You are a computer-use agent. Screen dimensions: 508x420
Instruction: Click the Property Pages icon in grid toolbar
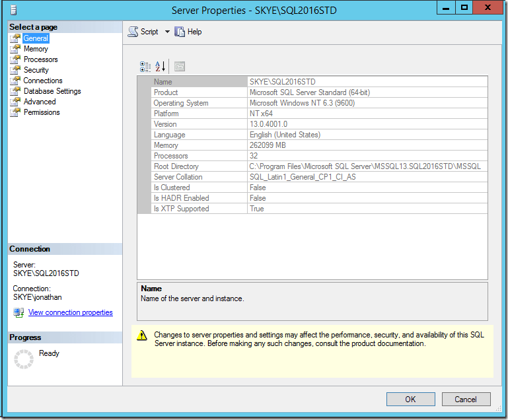click(x=180, y=67)
